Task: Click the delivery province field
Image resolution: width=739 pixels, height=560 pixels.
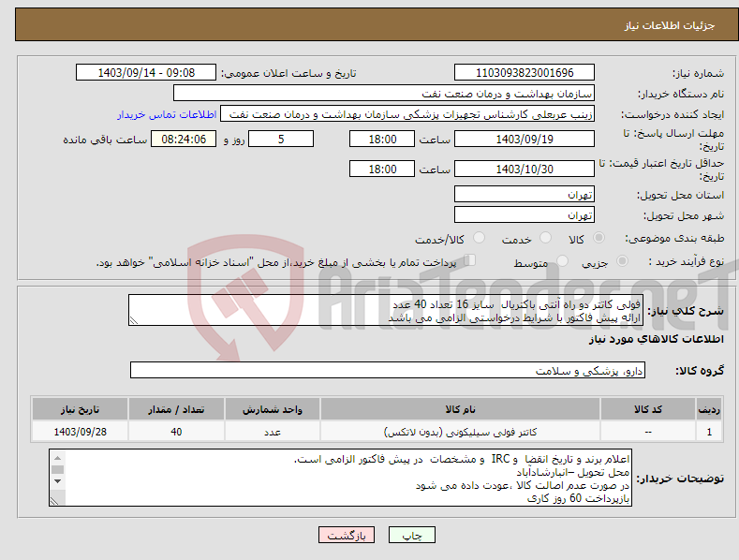Action: [x=525, y=194]
